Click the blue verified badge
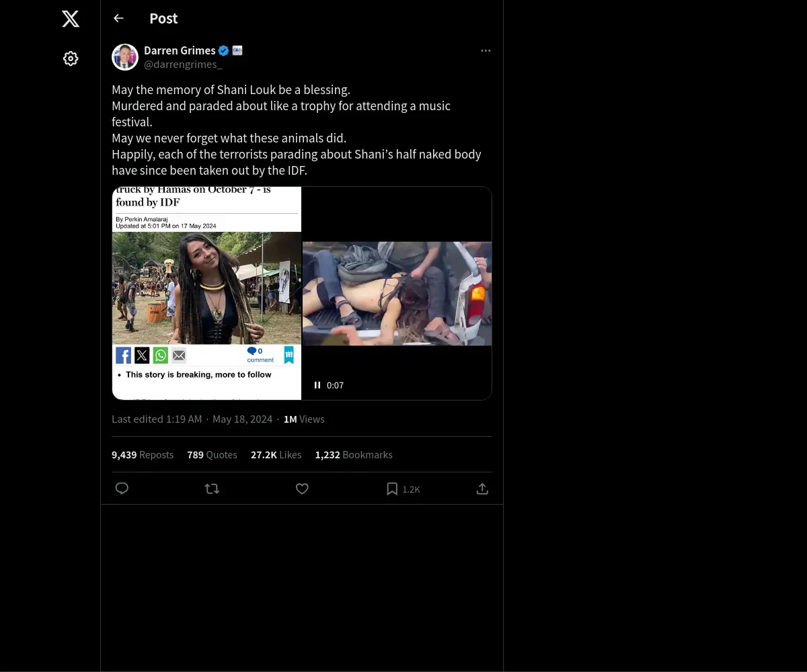The height and width of the screenshot is (672, 807). click(224, 50)
